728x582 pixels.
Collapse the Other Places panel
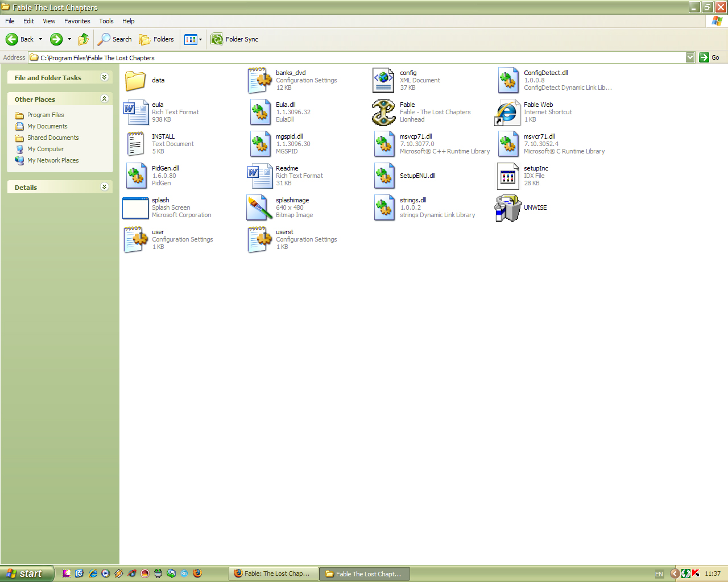(104, 99)
